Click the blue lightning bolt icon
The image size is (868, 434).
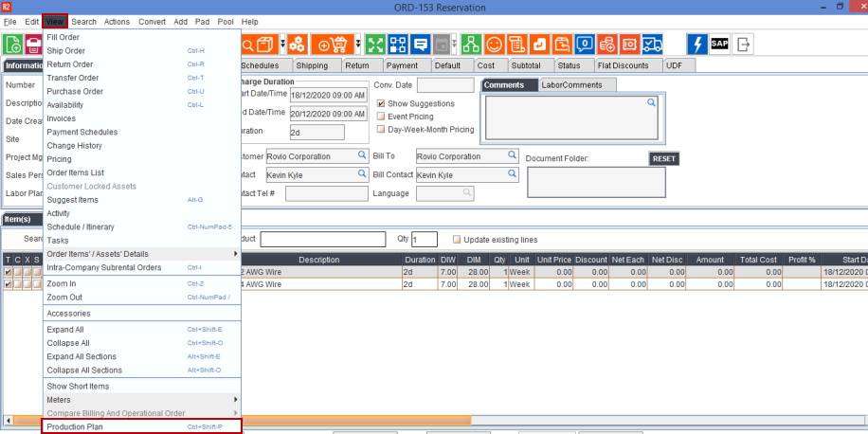click(x=696, y=45)
